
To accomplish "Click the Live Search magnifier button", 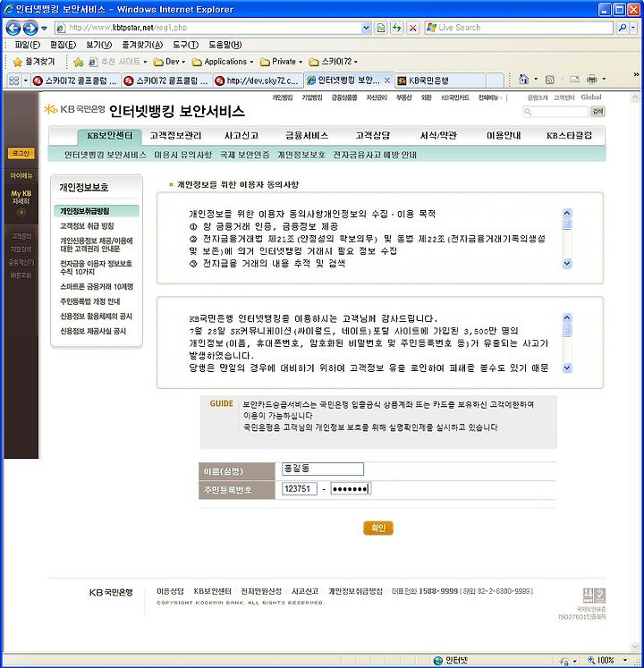I will 623,28.
